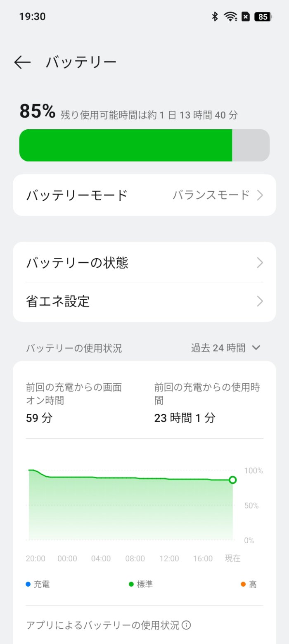Expand バッテリーモード settings via its chevron
The height and width of the screenshot is (644, 289).
coord(260,195)
